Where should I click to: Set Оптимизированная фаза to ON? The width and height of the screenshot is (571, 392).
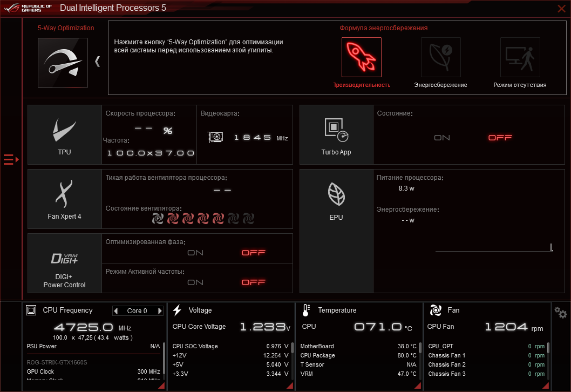(195, 253)
